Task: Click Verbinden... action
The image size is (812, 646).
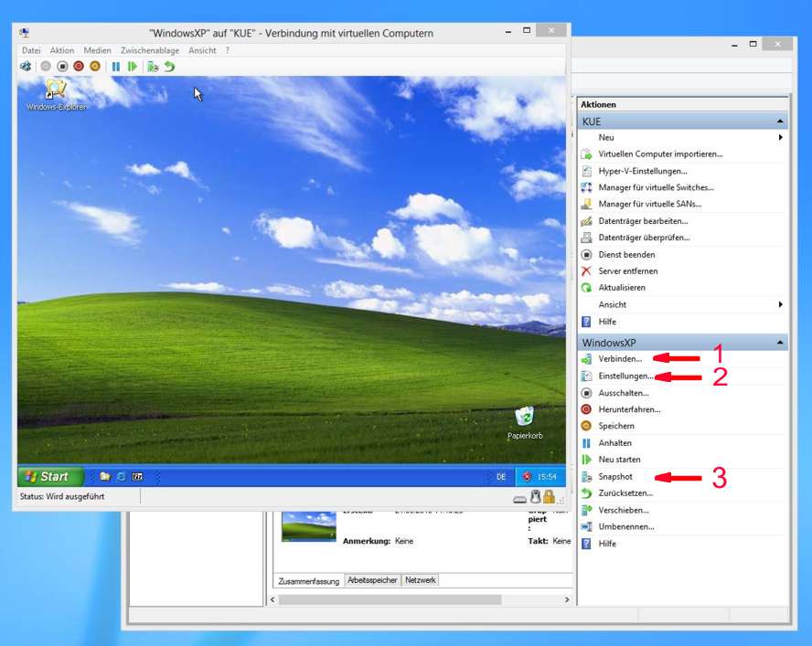Action: click(620, 359)
